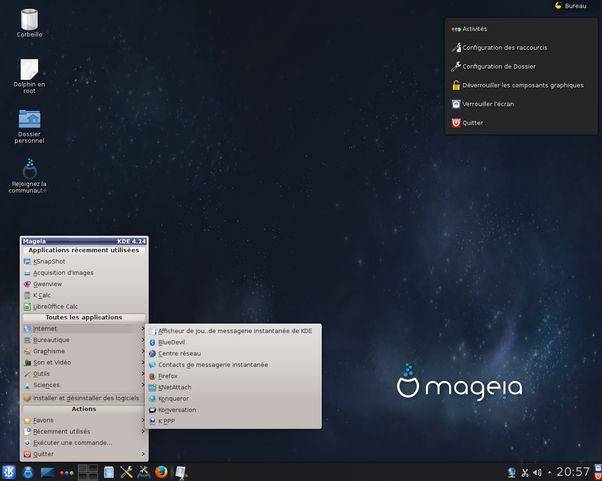Click Quitter in the desktop toolbox menu
The height and width of the screenshot is (481, 602).
[521, 123]
